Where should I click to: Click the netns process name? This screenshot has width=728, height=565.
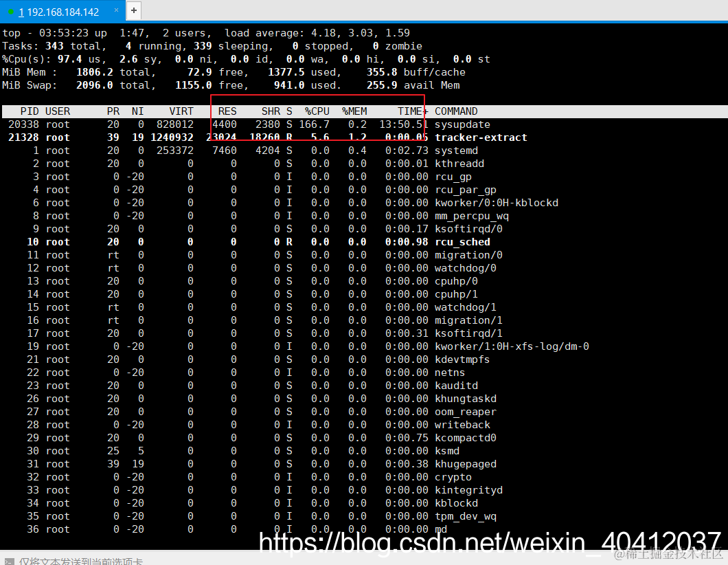click(450, 372)
